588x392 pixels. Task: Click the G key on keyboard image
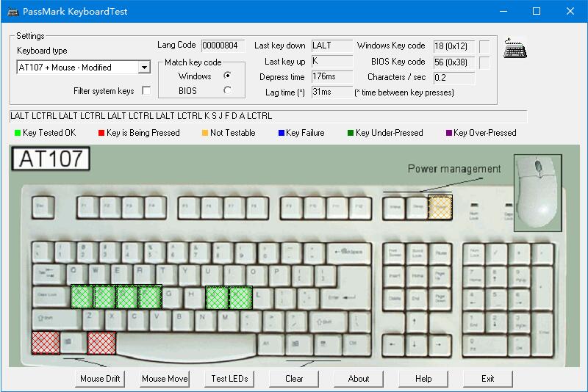point(172,297)
